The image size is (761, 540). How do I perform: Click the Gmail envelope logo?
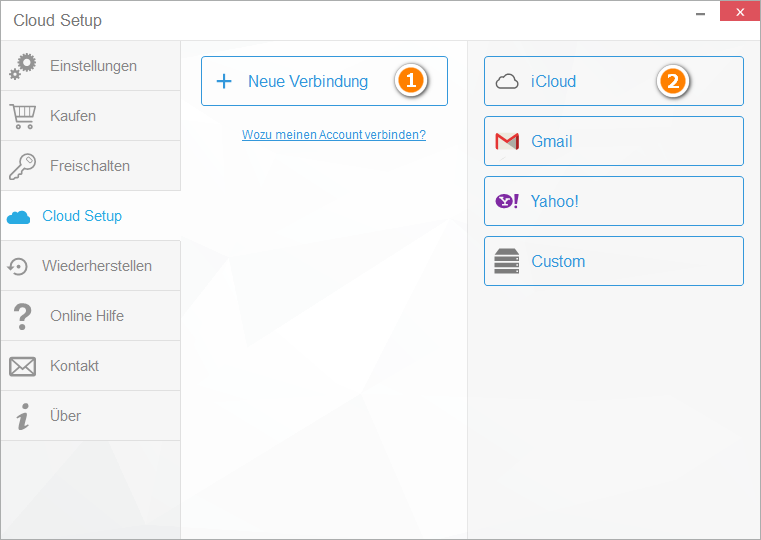coord(507,141)
